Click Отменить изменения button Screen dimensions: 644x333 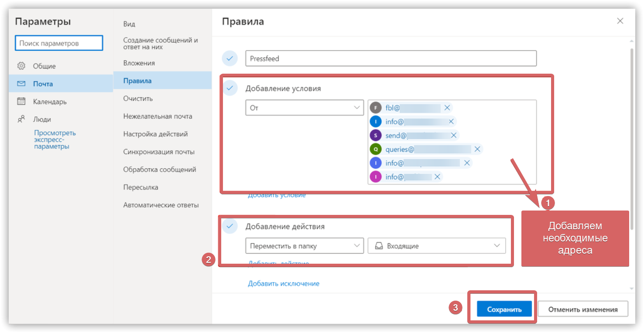(583, 309)
